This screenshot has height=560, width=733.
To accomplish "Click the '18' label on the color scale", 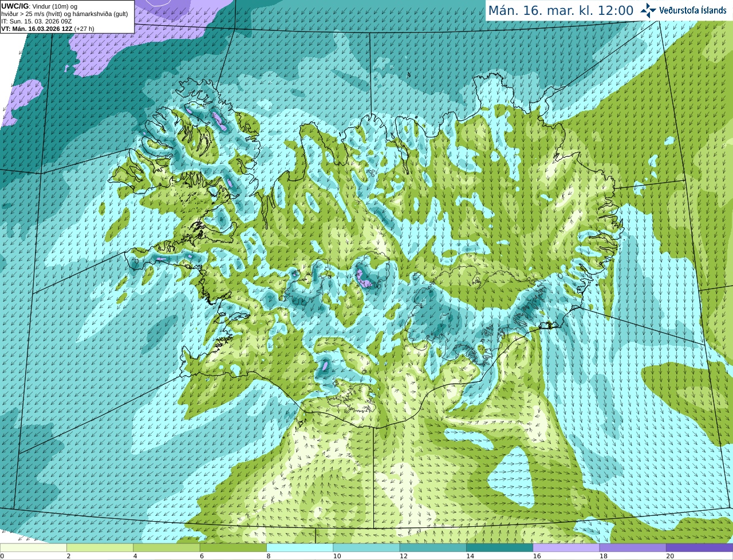I will pyautogui.click(x=603, y=556).
